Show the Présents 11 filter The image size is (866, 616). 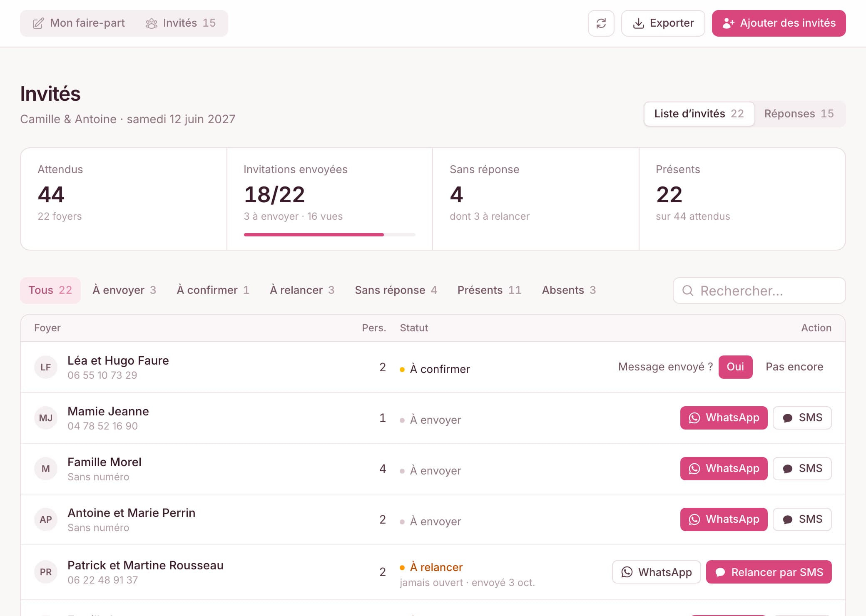tap(489, 290)
